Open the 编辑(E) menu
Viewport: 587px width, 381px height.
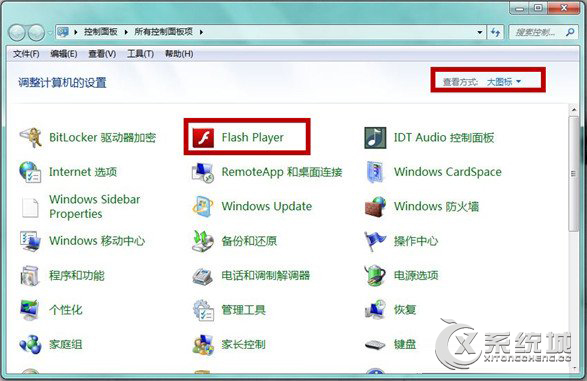[64, 54]
